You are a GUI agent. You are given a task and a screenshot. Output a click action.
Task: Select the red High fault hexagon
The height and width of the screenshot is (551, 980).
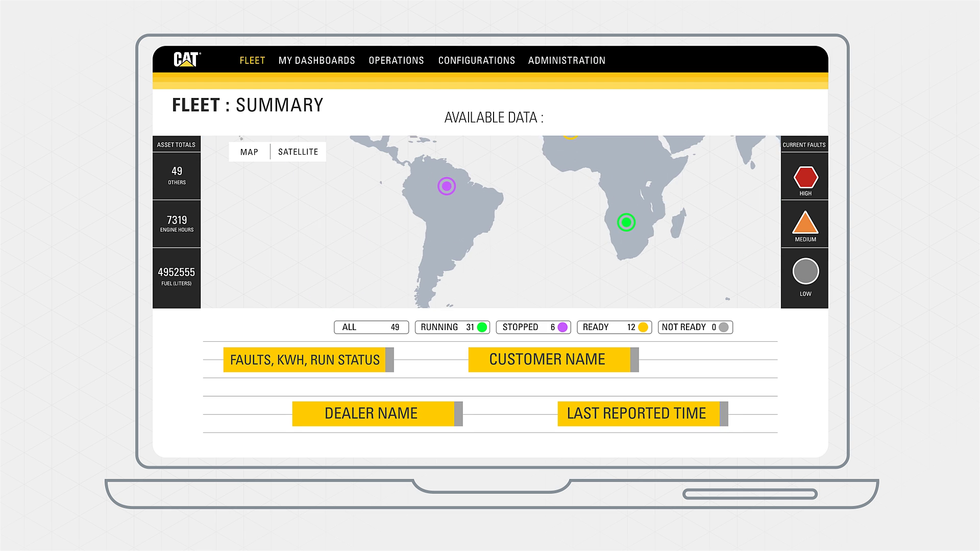(x=805, y=178)
